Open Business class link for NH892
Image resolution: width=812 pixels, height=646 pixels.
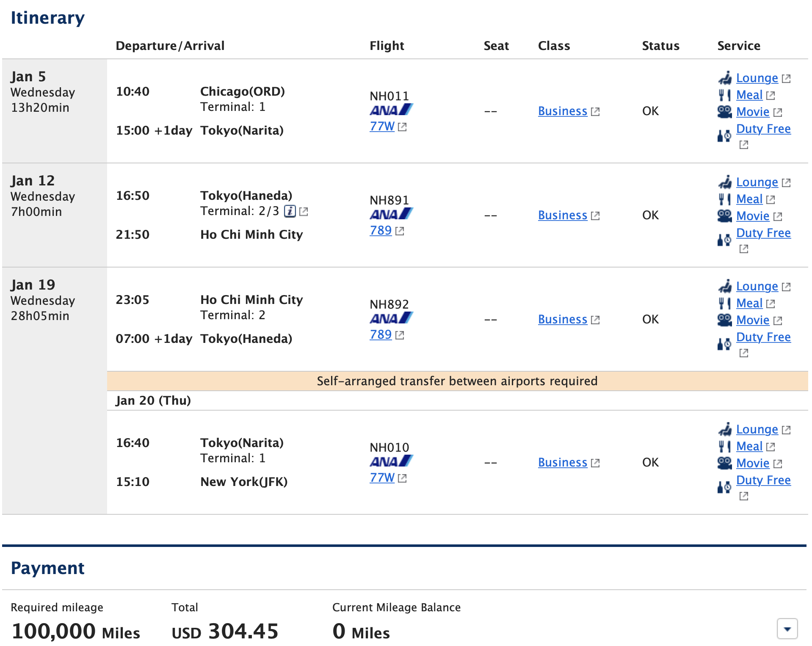(x=563, y=319)
